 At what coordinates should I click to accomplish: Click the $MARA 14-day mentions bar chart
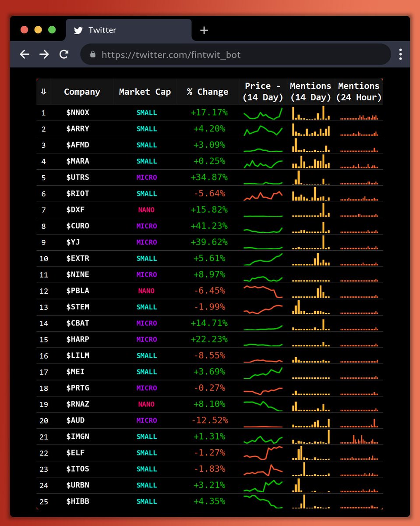[x=311, y=161]
